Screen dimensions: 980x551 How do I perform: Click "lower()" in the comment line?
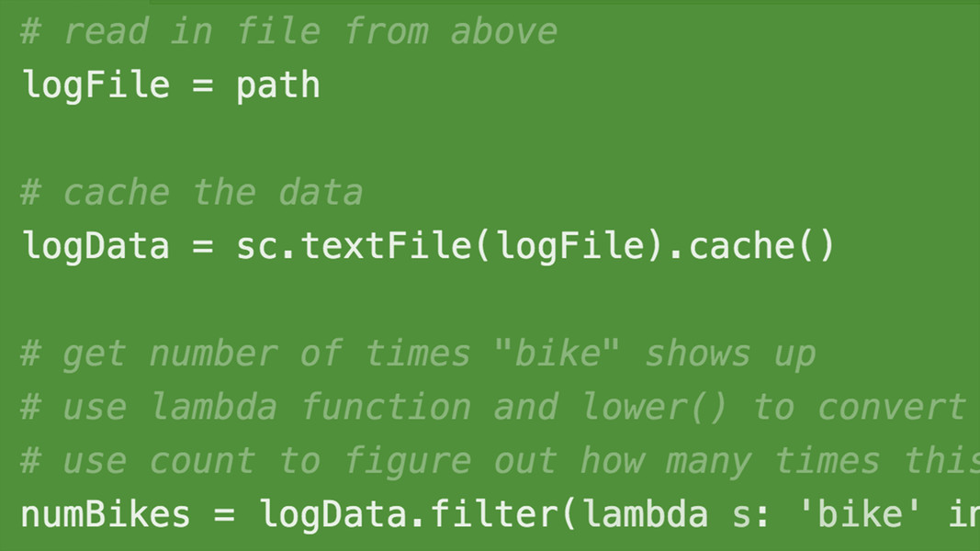654,407
